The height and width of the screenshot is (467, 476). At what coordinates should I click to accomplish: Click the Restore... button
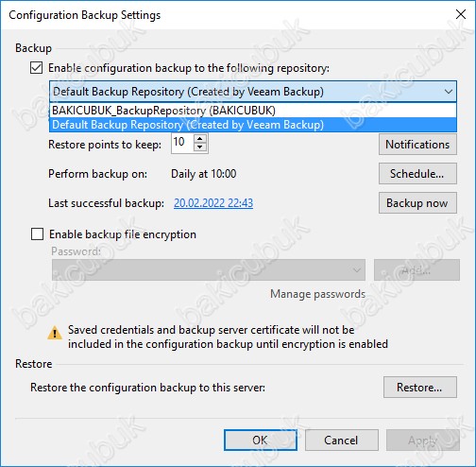click(x=420, y=388)
